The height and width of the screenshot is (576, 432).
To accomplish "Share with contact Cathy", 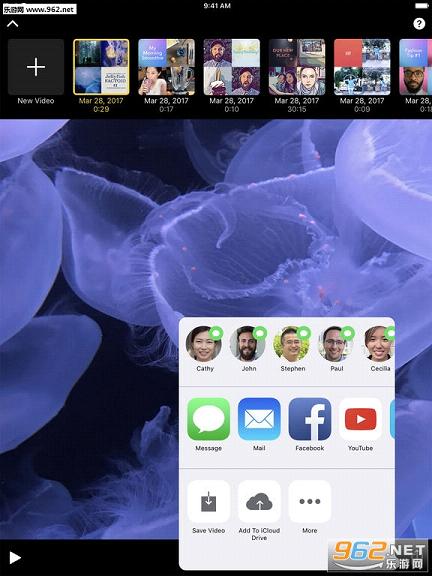I will click(204, 344).
